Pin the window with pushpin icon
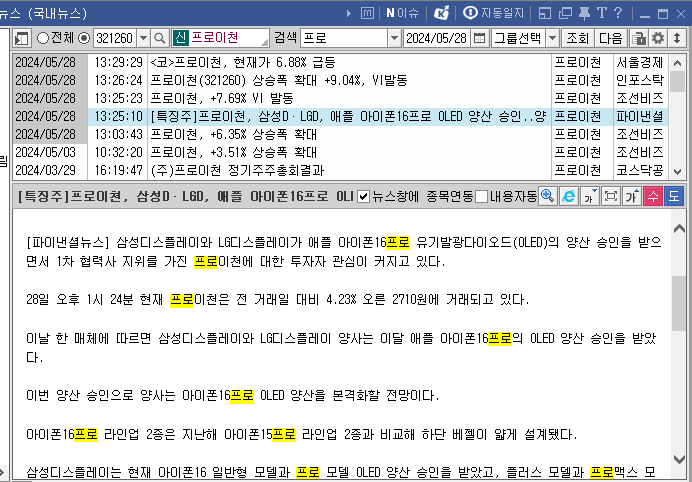Viewport: 692px width, 482px height. (584, 14)
